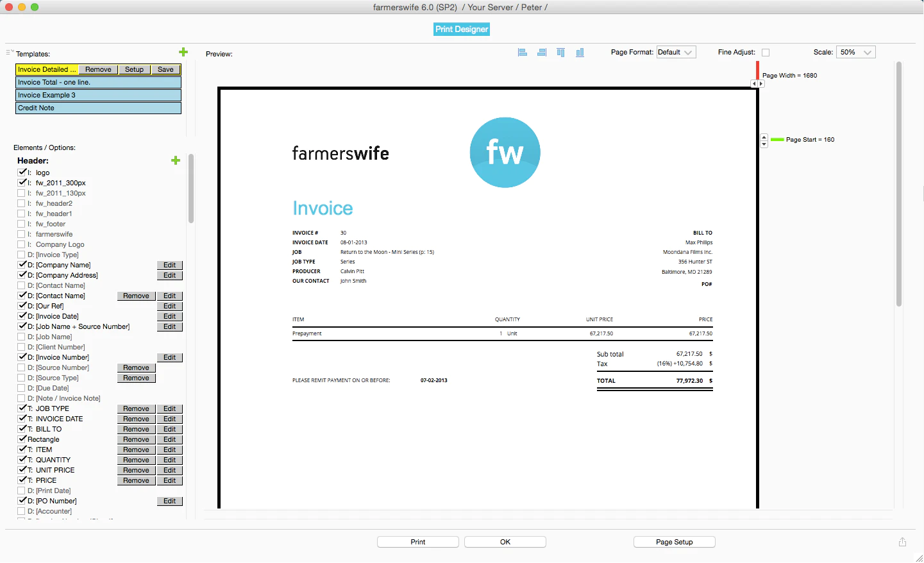Screen dimensions: 924x563
Task: Click the Elements list scrollbar
Action: click(191, 189)
